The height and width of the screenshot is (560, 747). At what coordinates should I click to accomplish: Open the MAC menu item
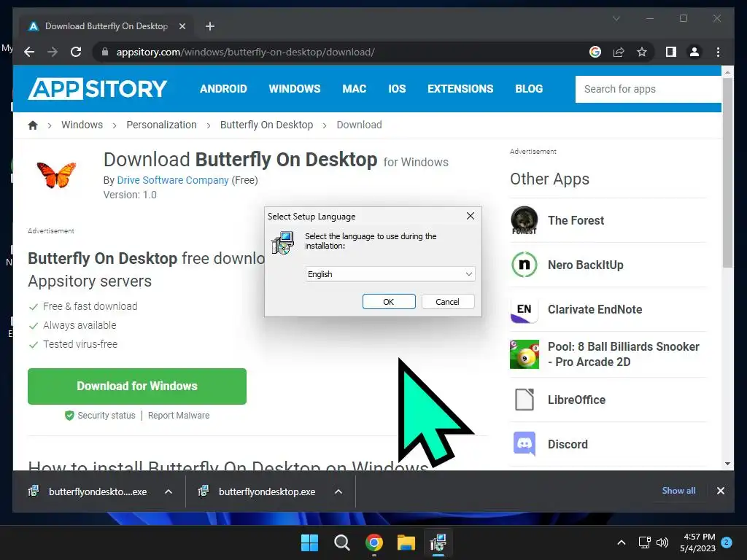(355, 88)
